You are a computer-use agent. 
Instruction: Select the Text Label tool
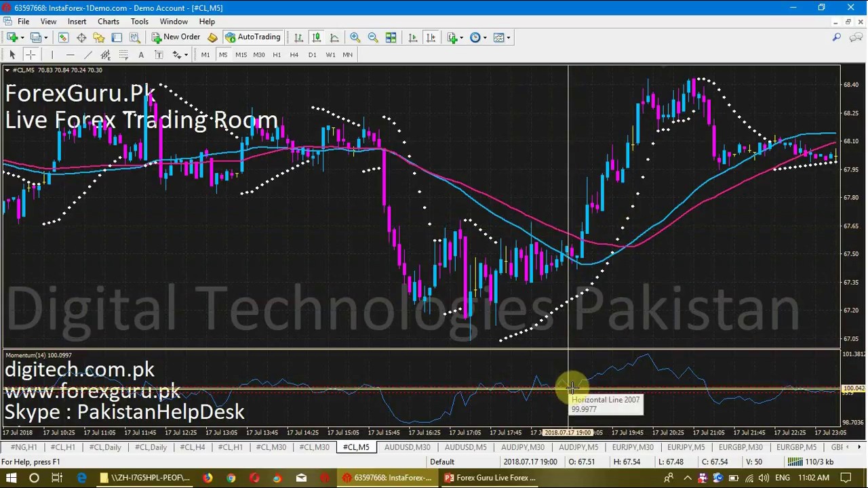click(159, 54)
